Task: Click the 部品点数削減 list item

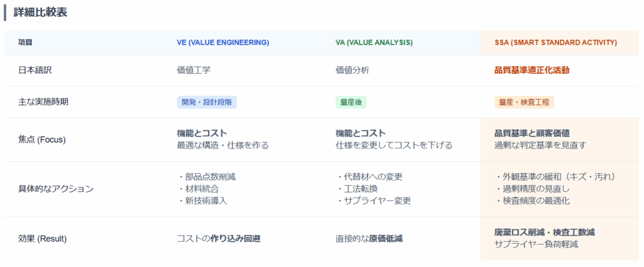Action: pos(206,176)
